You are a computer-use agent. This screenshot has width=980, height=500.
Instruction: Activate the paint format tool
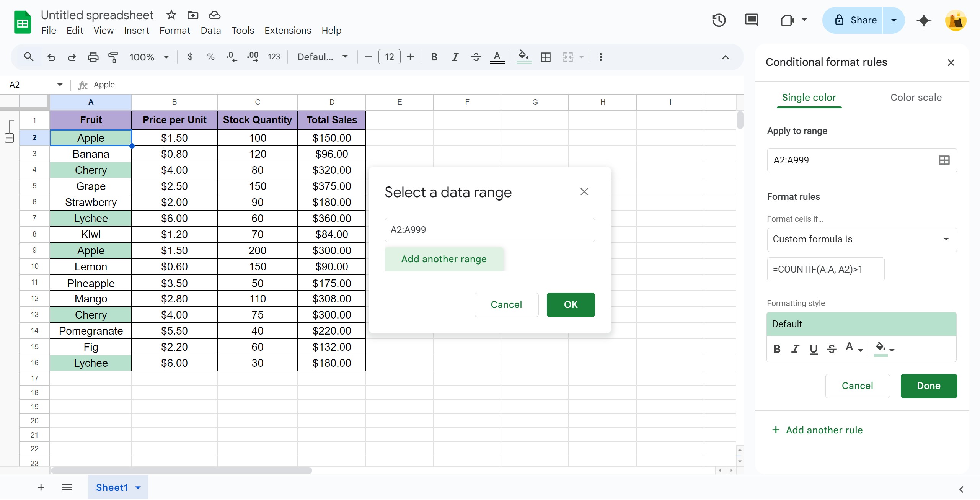click(113, 57)
